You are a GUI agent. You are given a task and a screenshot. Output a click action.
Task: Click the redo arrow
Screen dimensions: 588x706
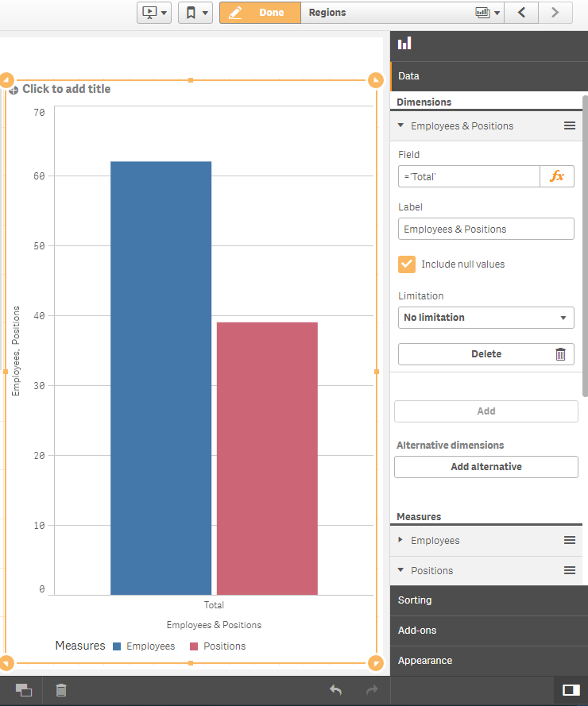372,690
